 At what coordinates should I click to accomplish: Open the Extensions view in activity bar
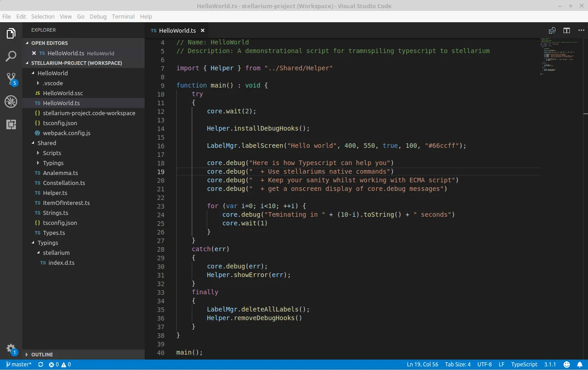pos(11,124)
